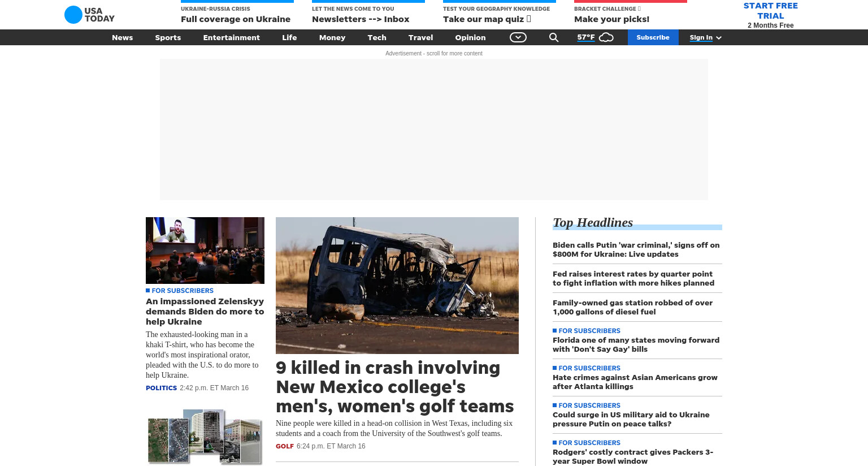
Task: Open Could surge in US military aid headline
Action: [x=631, y=419]
